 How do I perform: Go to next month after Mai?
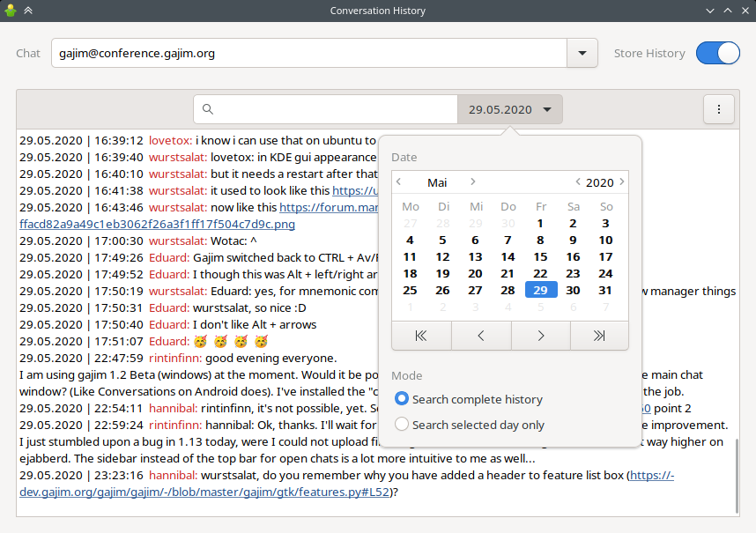(x=473, y=181)
